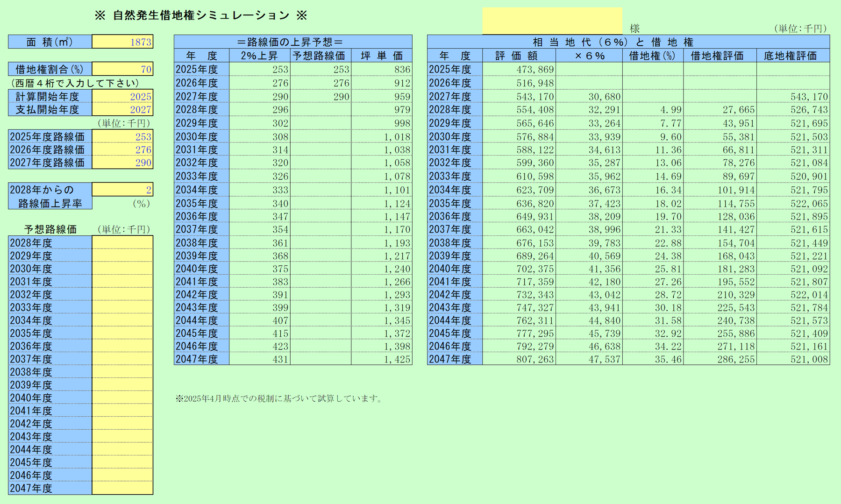This screenshot has width=841, height=504.
Task: Select the 借地権評価 column header
Action: point(720,56)
